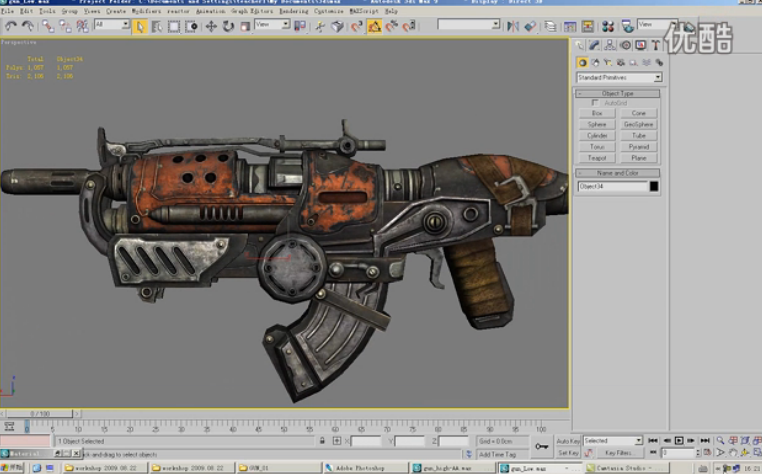Open the Modifiers menu

146,11
